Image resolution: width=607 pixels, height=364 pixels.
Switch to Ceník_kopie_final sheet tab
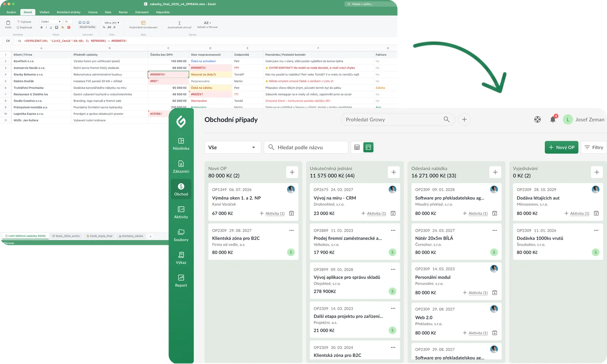(x=99, y=236)
